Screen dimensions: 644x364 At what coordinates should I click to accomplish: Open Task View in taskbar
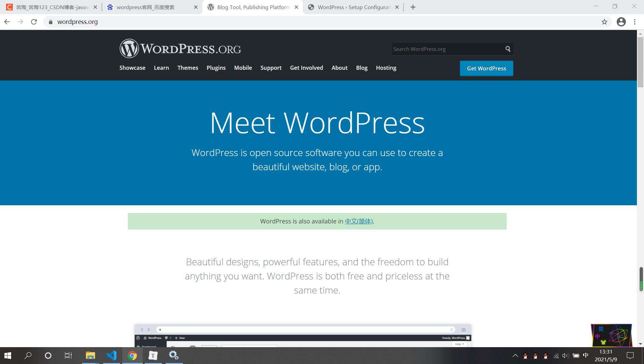point(68,356)
